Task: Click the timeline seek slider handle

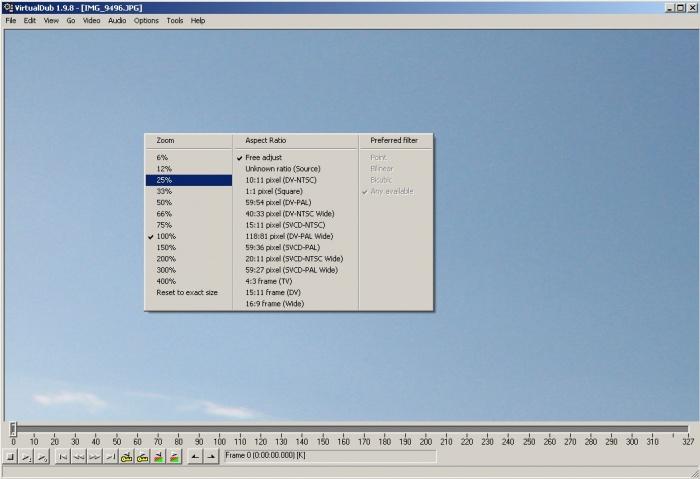Action: (13, 428)
